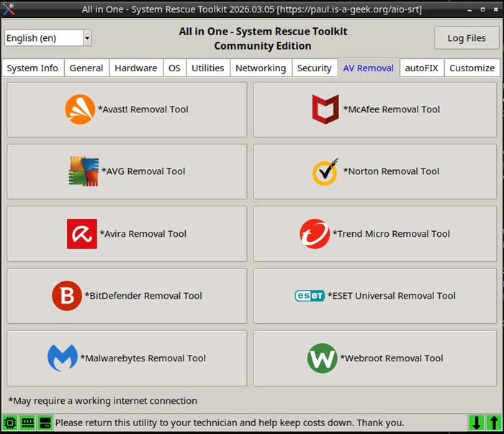Click the 'Please return this utility' status message
Image resolution: width=504 pixels, height=434 pixels.
point(230,422)
